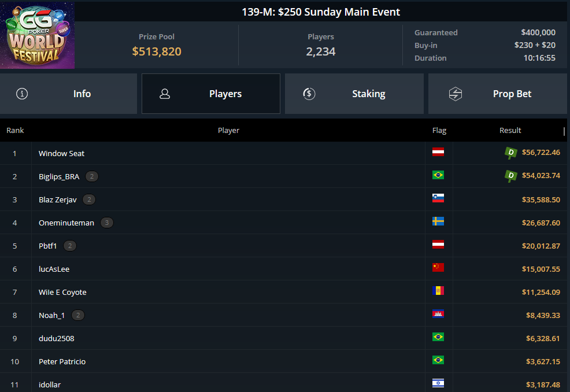Click the deal badge next to $56,722.46

coord(510,153)
